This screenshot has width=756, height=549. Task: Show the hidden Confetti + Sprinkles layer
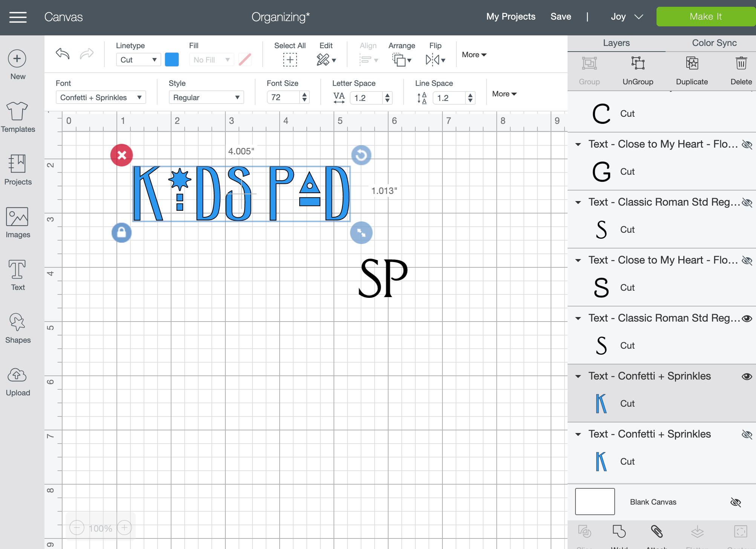tap(747, 435)
